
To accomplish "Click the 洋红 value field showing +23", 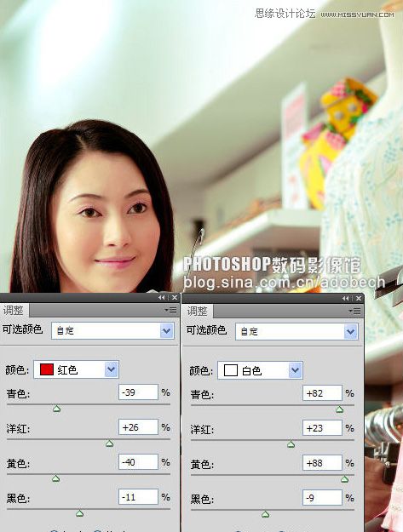I will coord(322,428).
